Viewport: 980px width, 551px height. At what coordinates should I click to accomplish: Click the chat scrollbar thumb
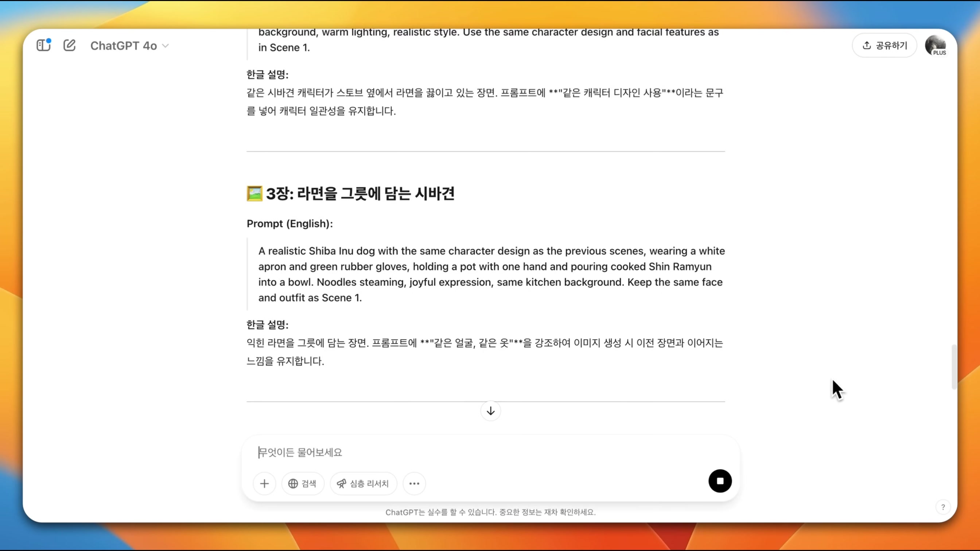[954, 367]
